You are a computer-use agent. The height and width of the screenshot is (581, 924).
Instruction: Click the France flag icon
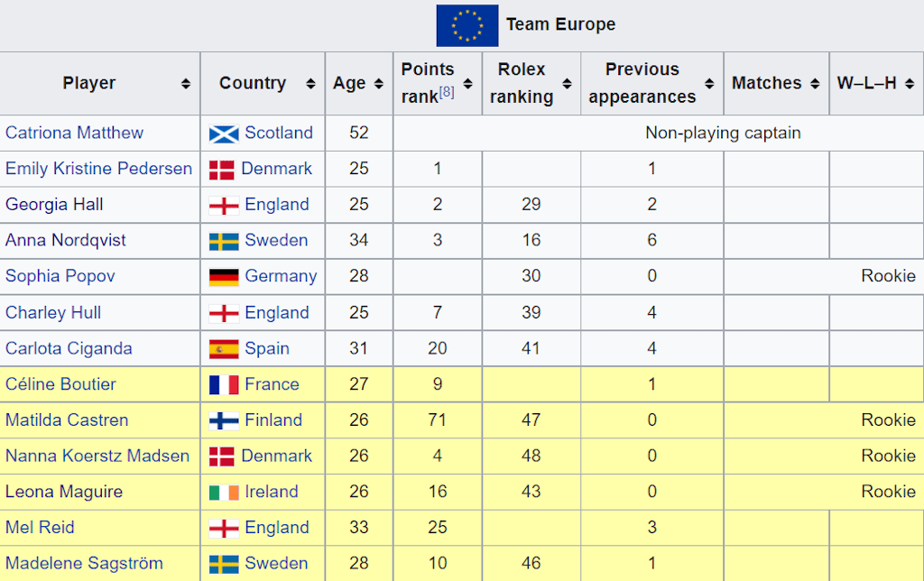pos(224,384)
